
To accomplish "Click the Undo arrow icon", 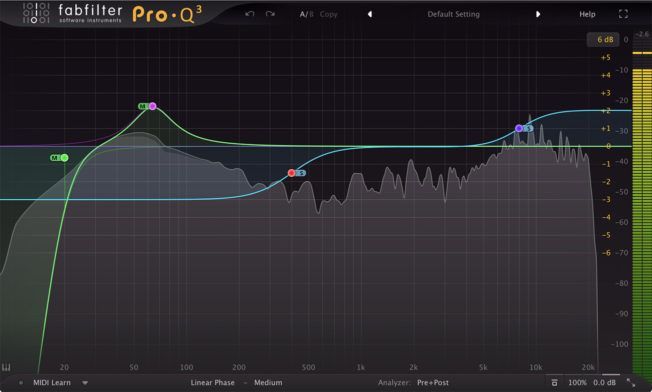I will (x=249, y=14).
